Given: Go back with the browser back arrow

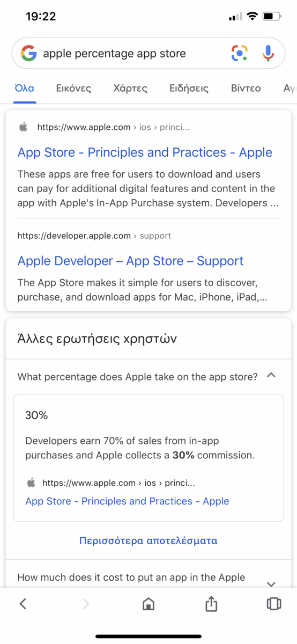Looking at the screenshot, I should (x=23, y=604).
